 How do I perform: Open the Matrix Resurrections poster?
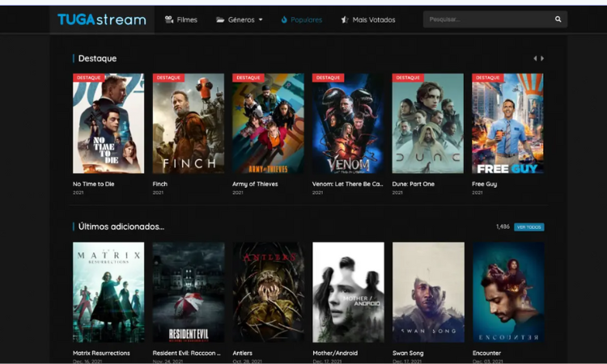[x=108, y=292]
